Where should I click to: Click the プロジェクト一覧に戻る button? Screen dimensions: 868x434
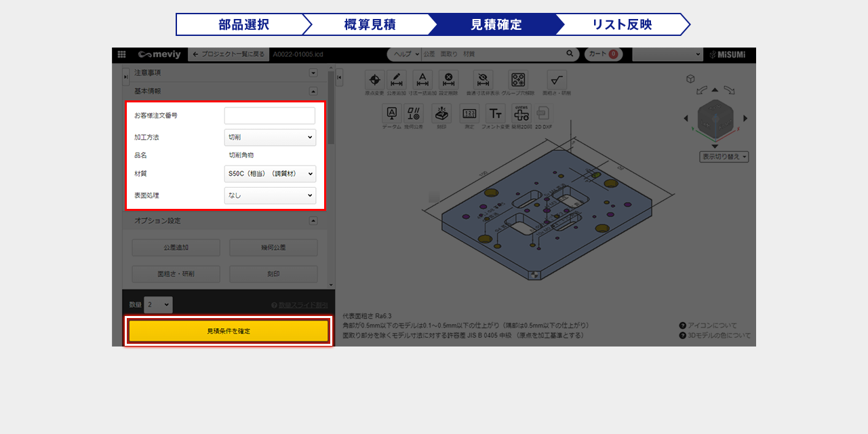tap(228, 54)
